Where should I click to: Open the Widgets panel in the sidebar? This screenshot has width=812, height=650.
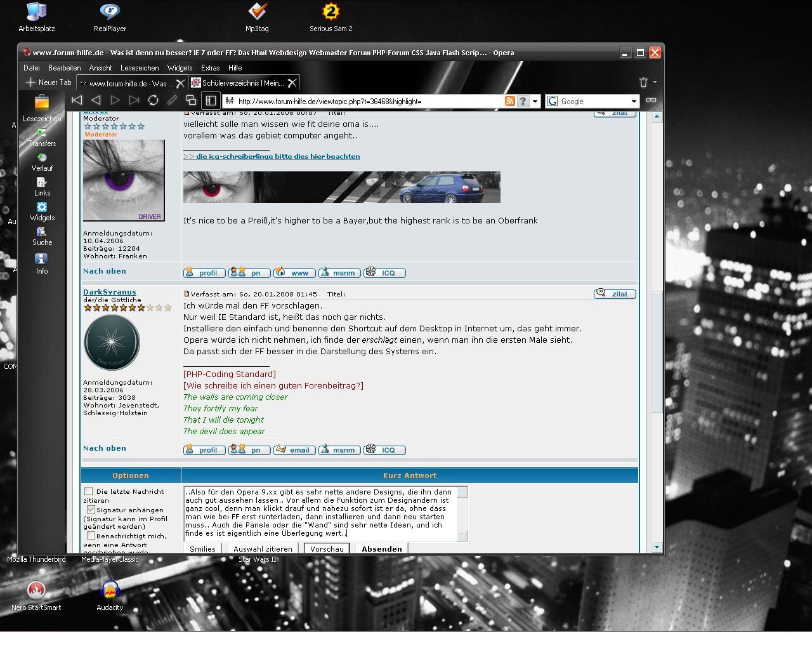tap(42, 211)
